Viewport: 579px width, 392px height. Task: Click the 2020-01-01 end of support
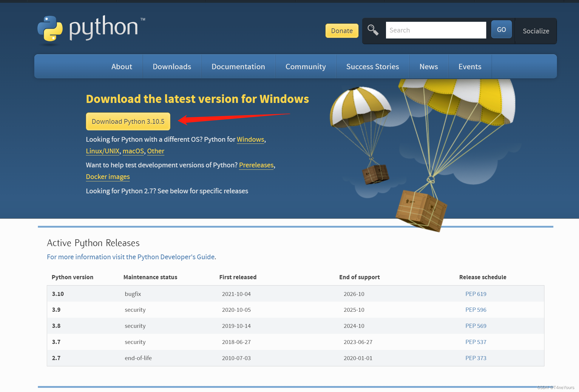[x=358, y=358]
